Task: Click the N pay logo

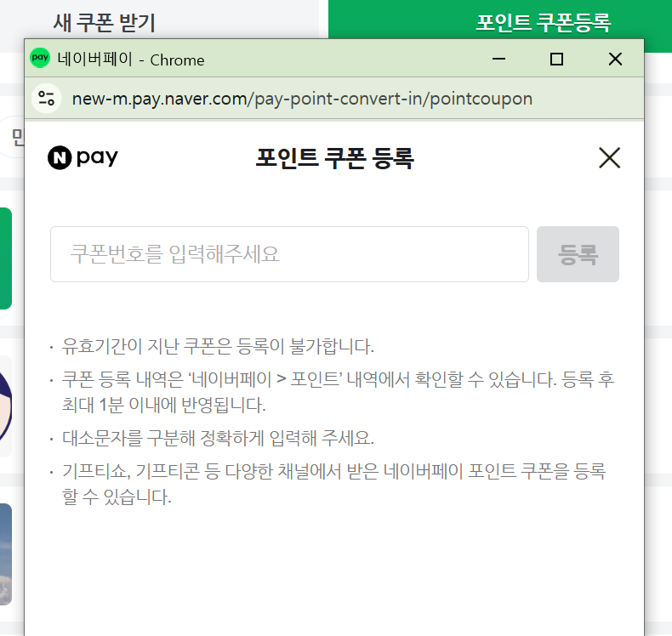Action: pyautogui.click(x=83, y=157)
